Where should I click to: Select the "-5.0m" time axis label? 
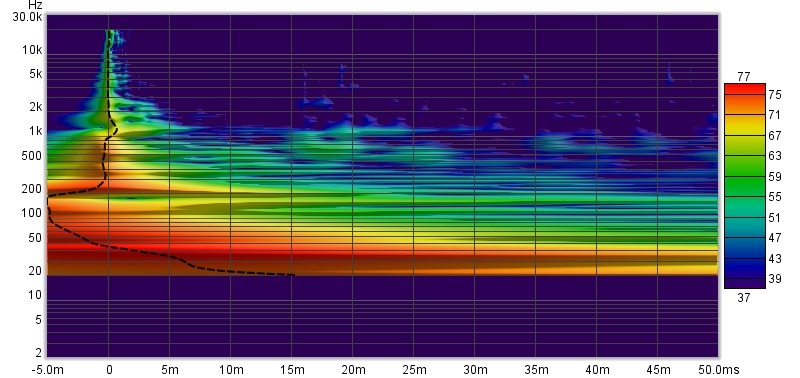pyautogui.click(x=47, y=370)
